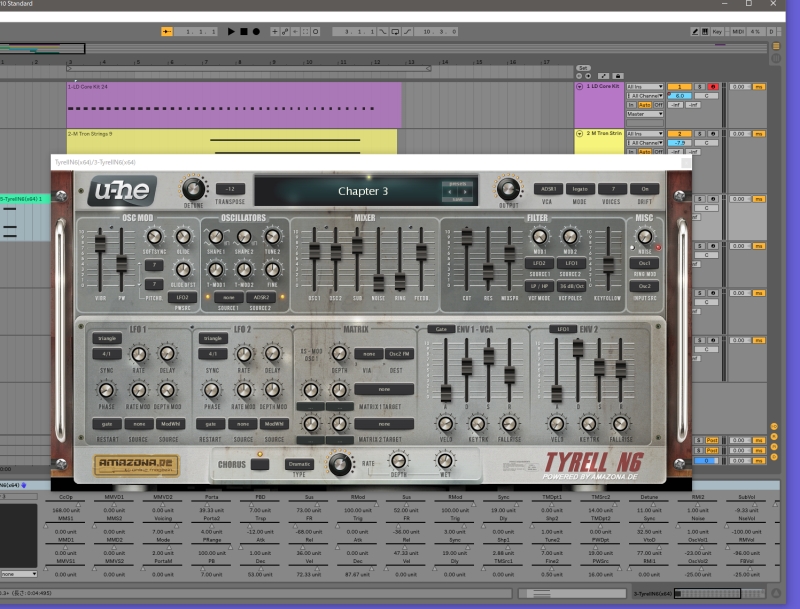Screen dimensions: 800x609
Task: Click the Amazona.de logo plate
Action: [136, 464]
